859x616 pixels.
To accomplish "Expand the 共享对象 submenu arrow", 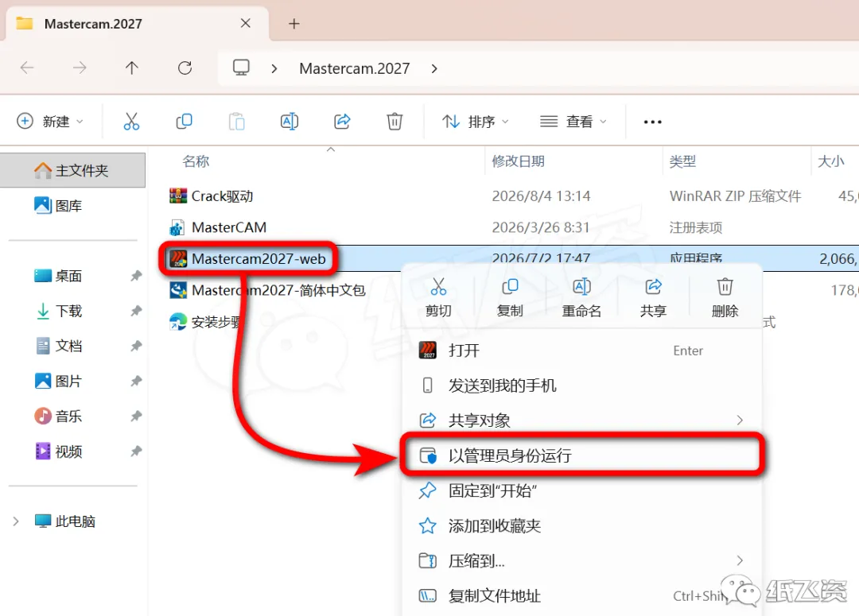I will (x=740, y=420).
